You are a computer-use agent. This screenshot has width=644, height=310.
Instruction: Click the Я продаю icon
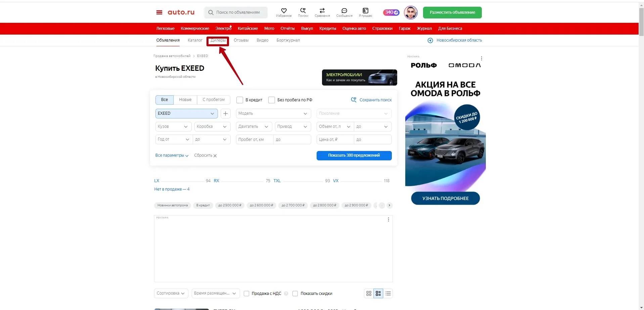365,11
